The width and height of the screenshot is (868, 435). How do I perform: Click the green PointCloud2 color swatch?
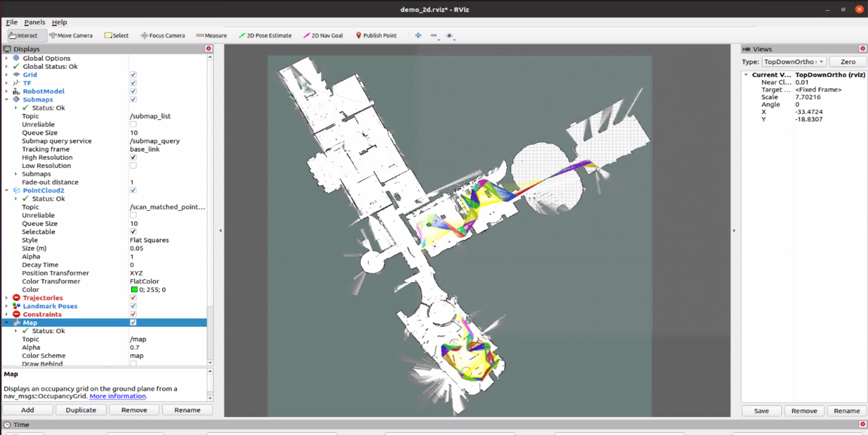(x=134, y=290)
